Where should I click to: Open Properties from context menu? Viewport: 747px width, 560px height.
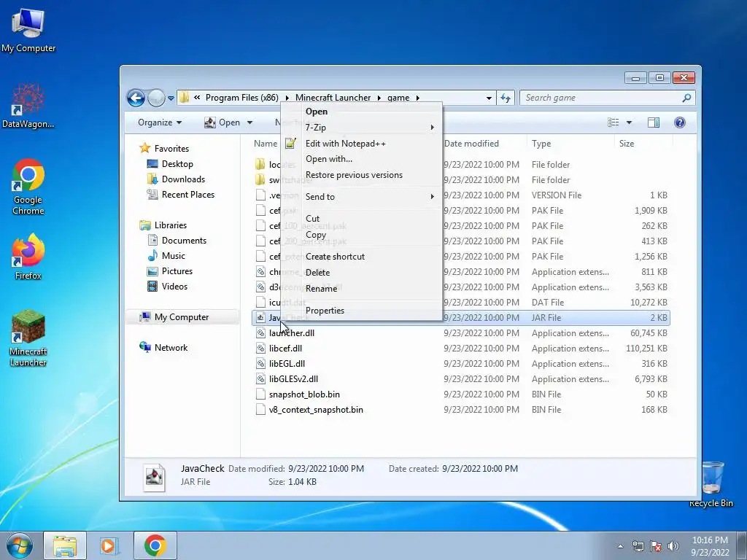click(x=362, y=311)
